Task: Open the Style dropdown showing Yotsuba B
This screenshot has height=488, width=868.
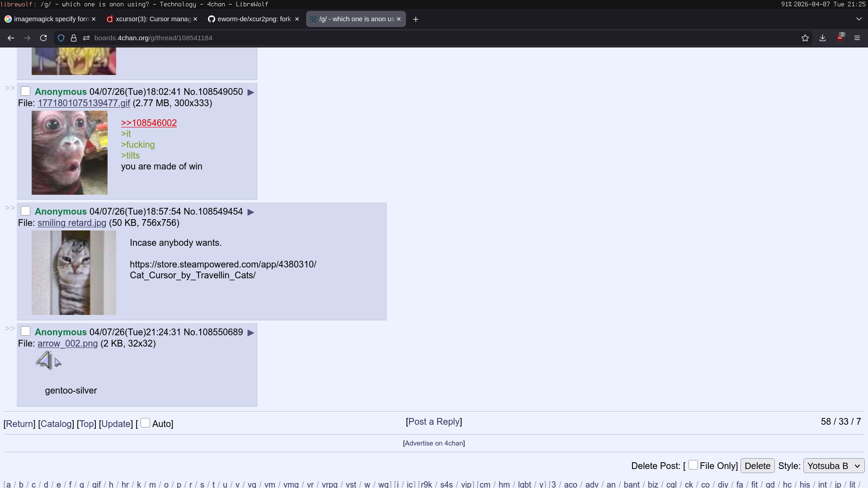Action: click(x=834, y=466)
